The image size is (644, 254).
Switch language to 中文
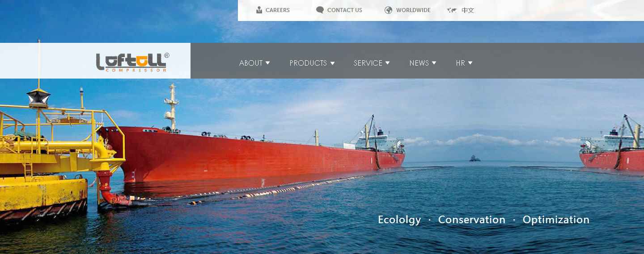tap(468, 10)
